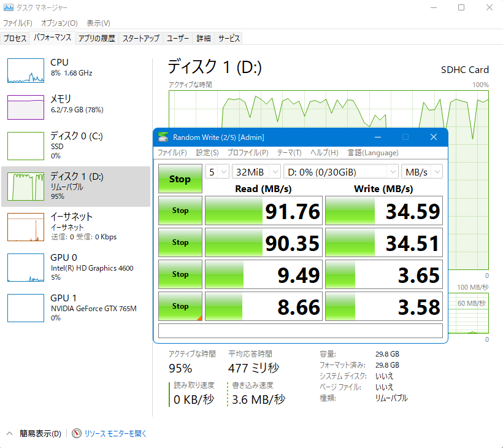Switch to the アプリの履歴 tab
This screenshot has height=448, width=503.
point(97,39)
